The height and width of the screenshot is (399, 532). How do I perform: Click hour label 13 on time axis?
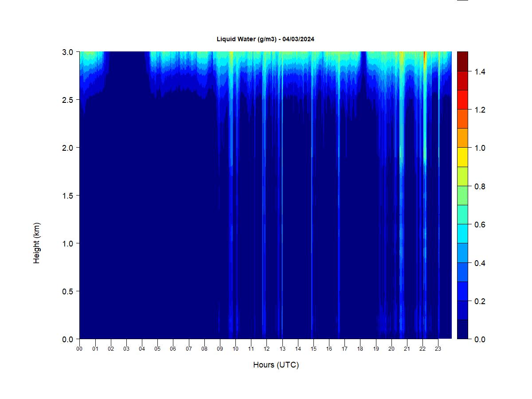point(282,349)
